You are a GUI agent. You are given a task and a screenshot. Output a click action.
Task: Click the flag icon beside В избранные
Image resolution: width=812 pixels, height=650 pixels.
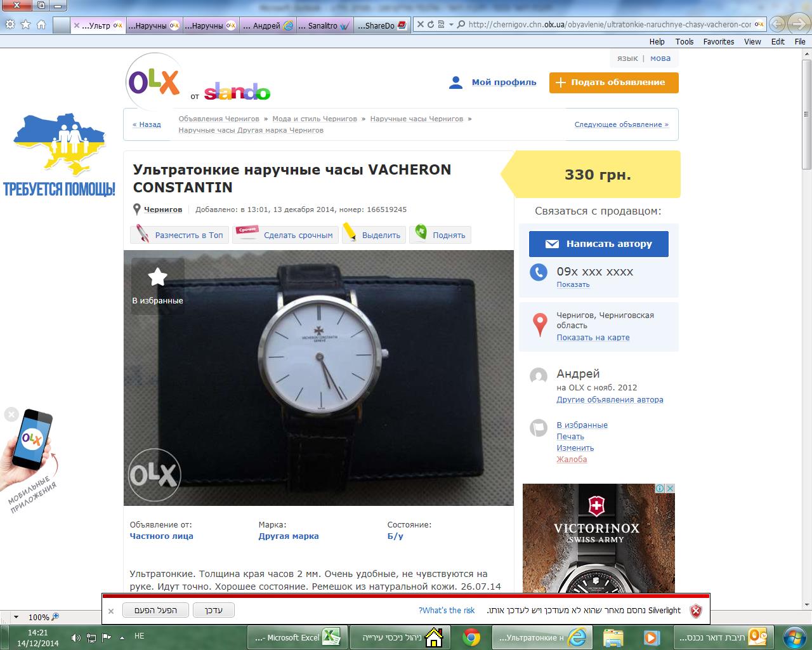pos(539,428)
